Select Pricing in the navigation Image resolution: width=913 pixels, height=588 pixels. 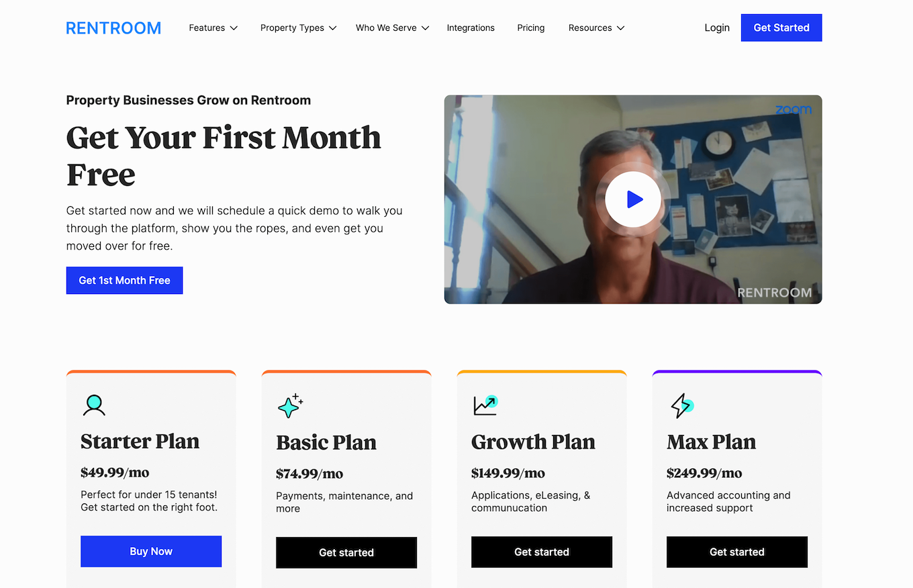tap(530, 28)
